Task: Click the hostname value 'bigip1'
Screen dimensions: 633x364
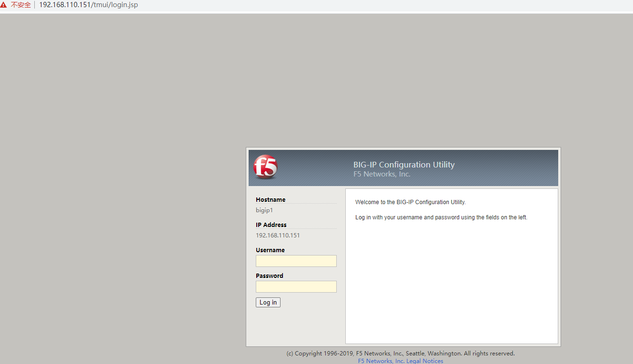Action: click(x=264, y=210)
